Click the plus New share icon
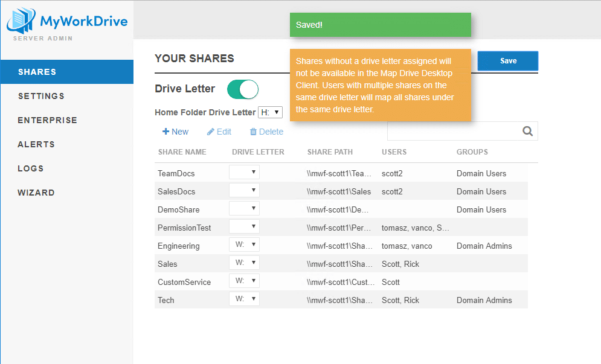 point(166,132)
